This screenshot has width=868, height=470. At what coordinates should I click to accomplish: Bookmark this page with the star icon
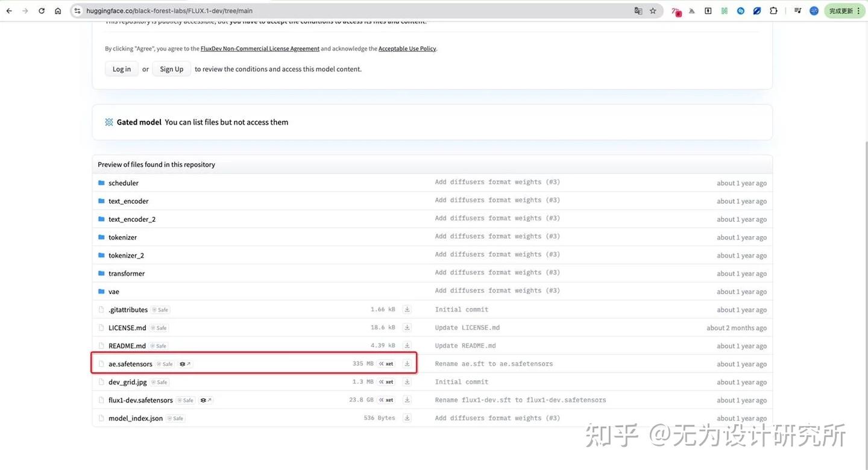coord(653,11)
